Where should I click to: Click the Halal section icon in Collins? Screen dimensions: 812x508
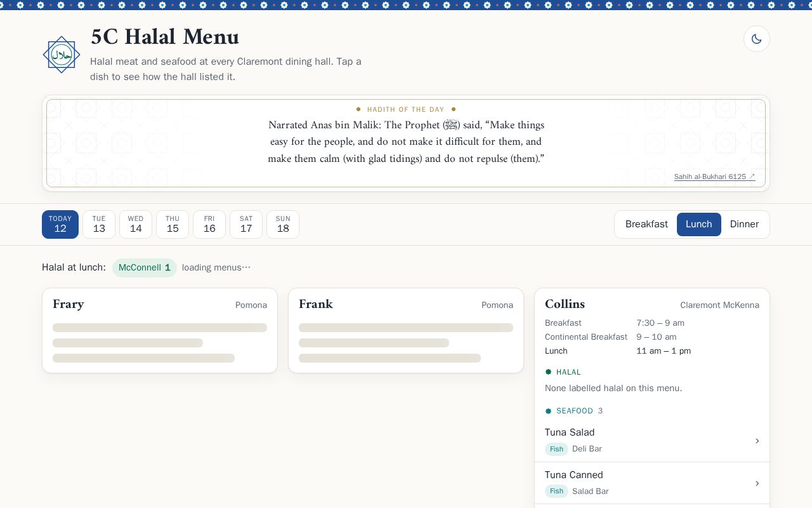pos(549,372)
